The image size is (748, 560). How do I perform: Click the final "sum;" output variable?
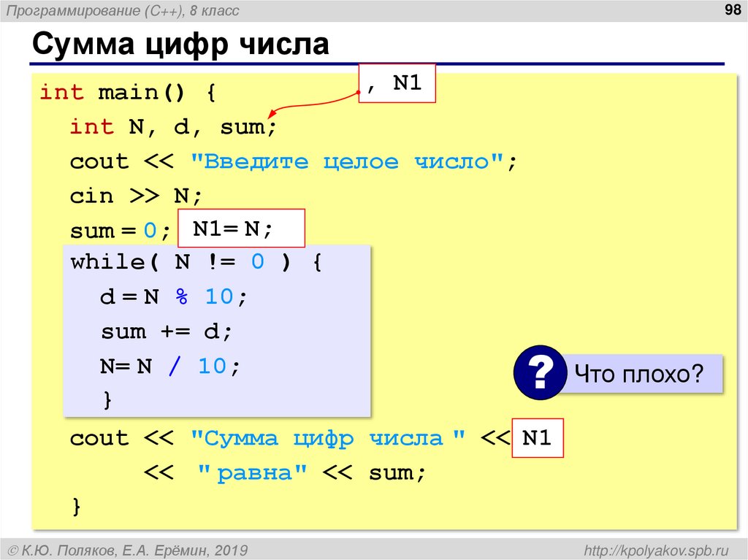point(397,473)
